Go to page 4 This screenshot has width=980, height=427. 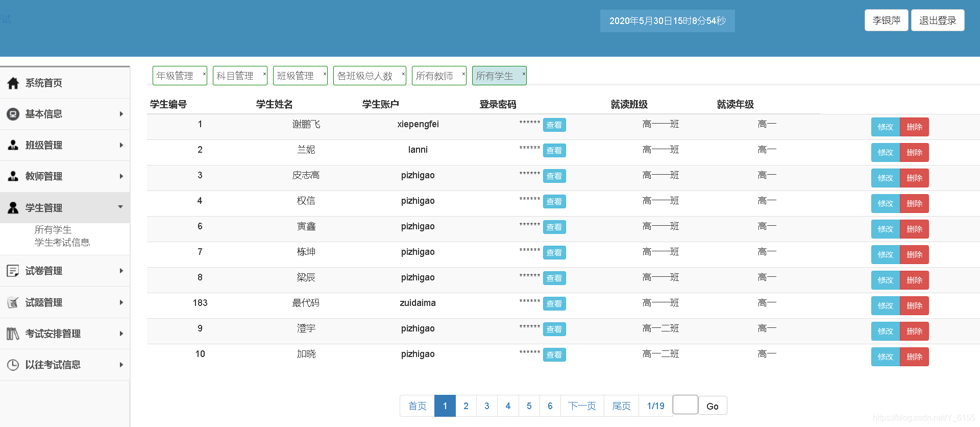pyautogui.click(x=508, y=406)
